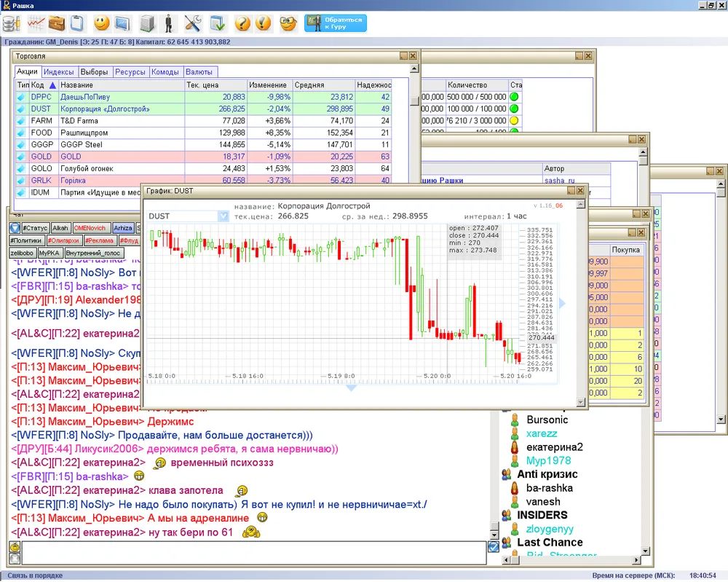The width and height of the screenshot is (728, 582).
Task: Click the database coins icon in toolbar
Action: point(11,23)
